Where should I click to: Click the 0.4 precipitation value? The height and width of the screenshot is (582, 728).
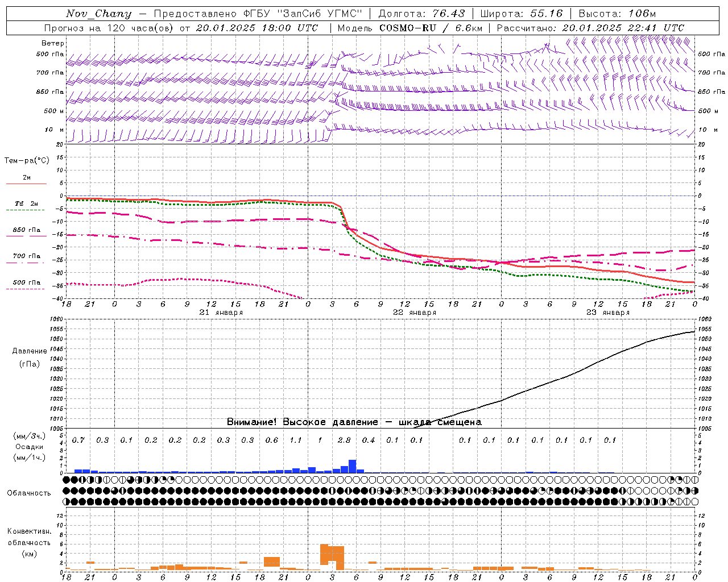tap(369, 440)
